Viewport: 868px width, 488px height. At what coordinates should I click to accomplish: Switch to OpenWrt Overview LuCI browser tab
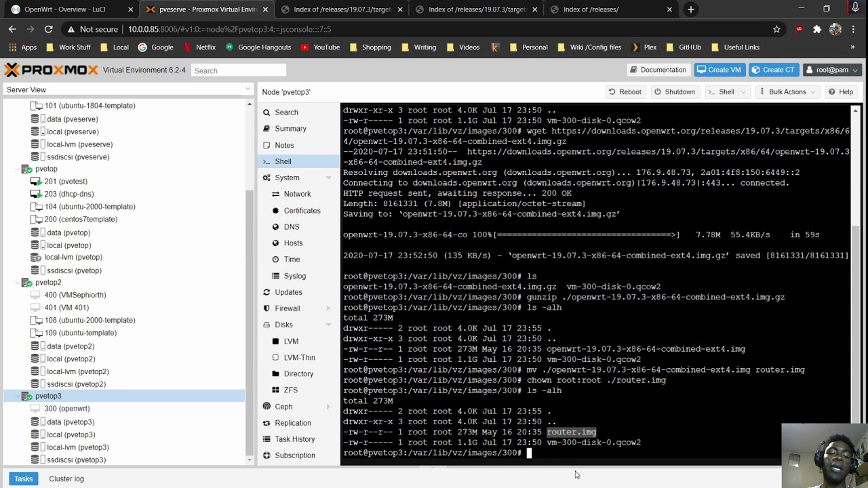click(71, 9)
